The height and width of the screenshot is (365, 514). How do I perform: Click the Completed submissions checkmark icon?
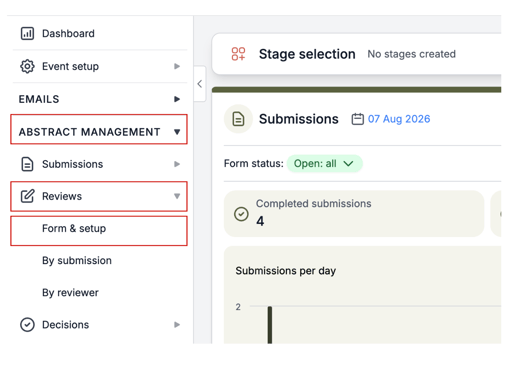[241, 214]
